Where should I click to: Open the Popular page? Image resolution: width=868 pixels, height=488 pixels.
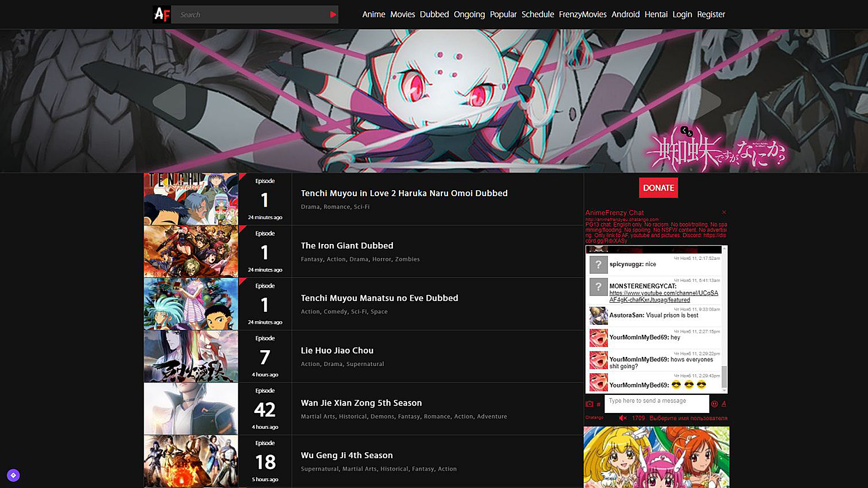coord(503,14)
